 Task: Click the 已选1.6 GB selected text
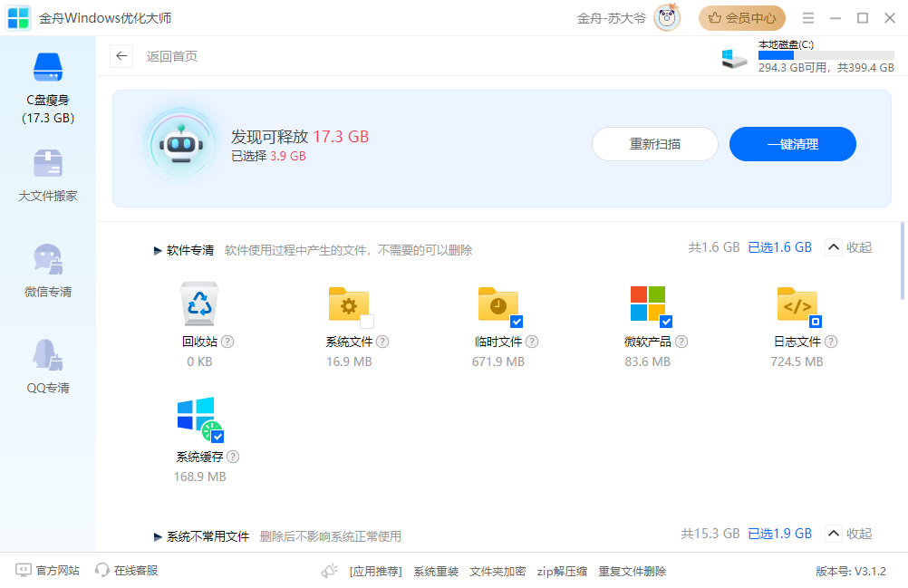pos(779,247)
